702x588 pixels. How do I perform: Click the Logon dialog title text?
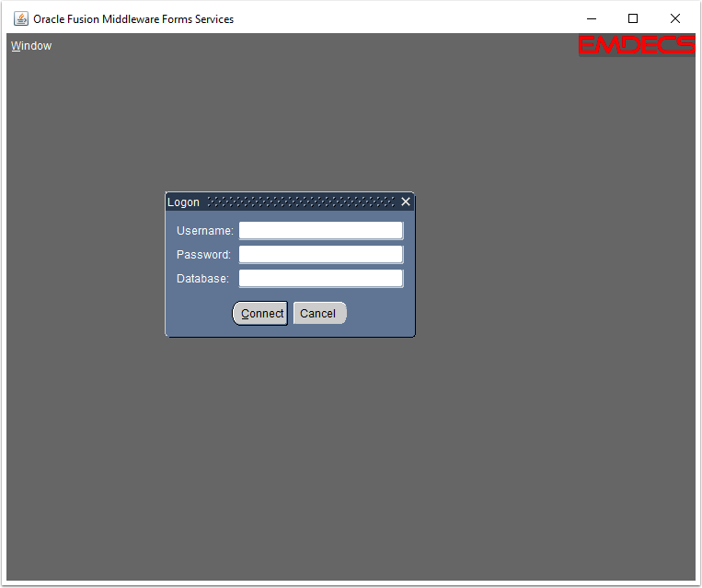(x=183, y=202)
